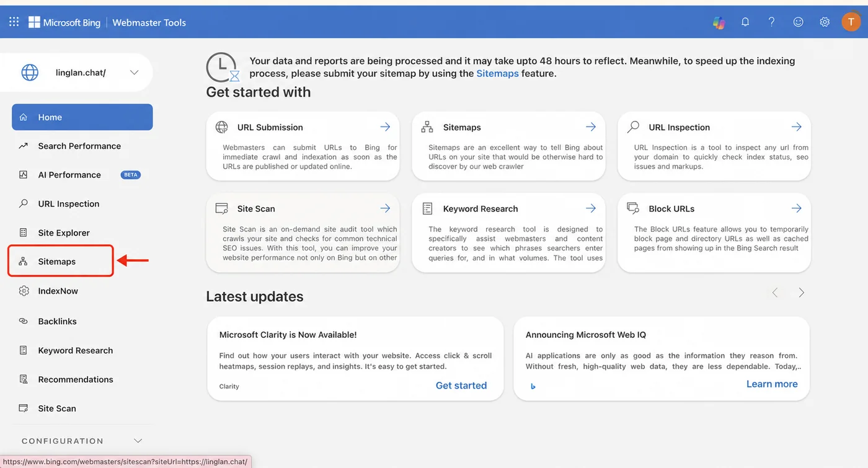Open the Block URLs card arrow

point(797,208)
